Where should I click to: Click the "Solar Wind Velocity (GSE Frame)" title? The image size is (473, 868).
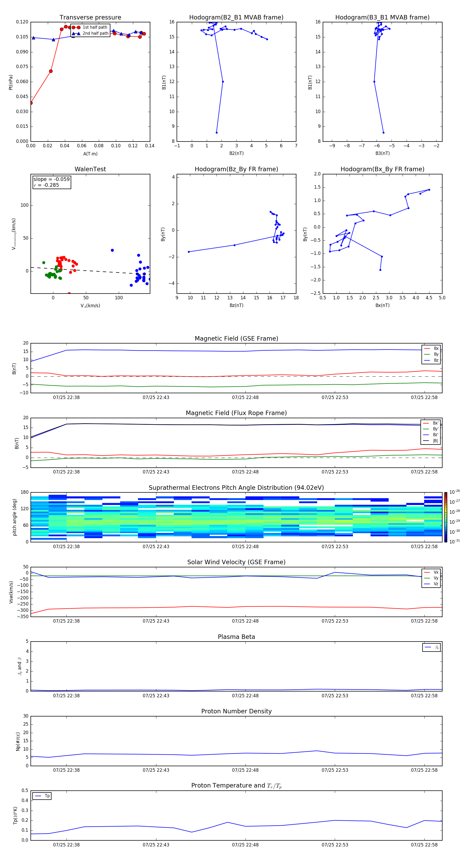(236, 562)
